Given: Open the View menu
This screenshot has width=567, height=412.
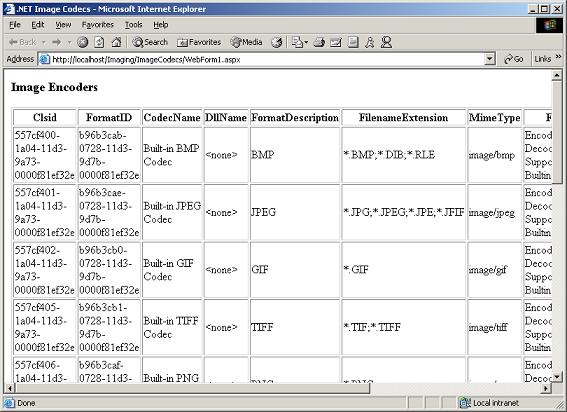Looking at the screenshot, I should click(x=63, y=25).
